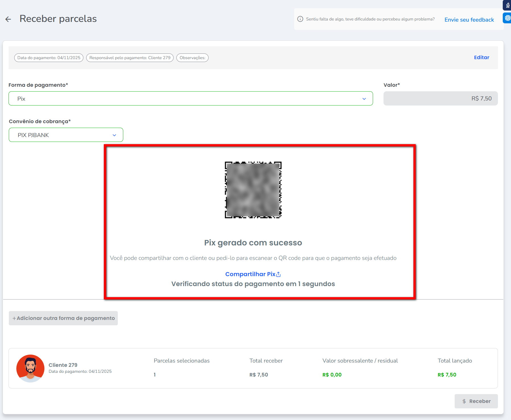Click the Data do pagamento chip
This screenshot has height=420, width=511.
pyautogui.click(x=49, y=58)
